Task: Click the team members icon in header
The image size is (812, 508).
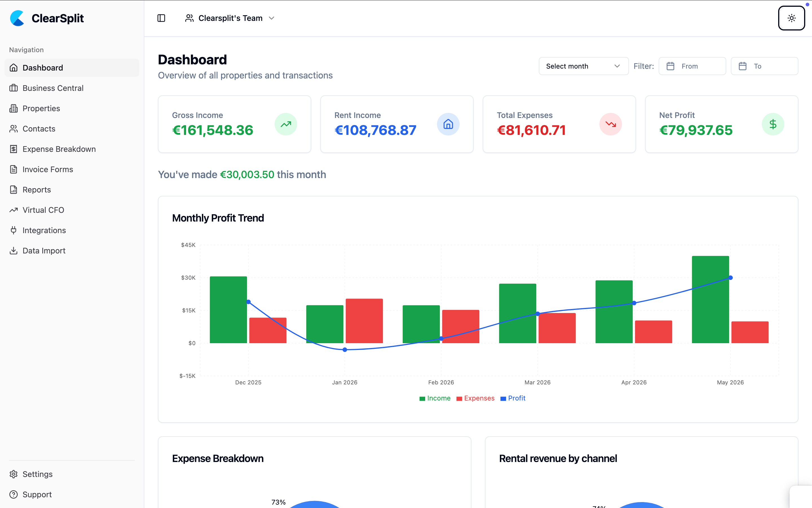Action: pyautogui.click(x=189, y=18)
